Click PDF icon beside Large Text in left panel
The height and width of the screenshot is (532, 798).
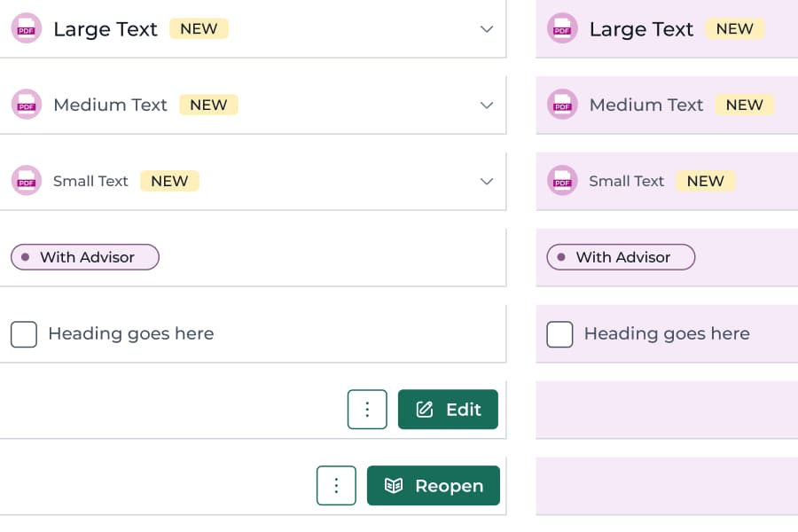click(x=27, y=28)
